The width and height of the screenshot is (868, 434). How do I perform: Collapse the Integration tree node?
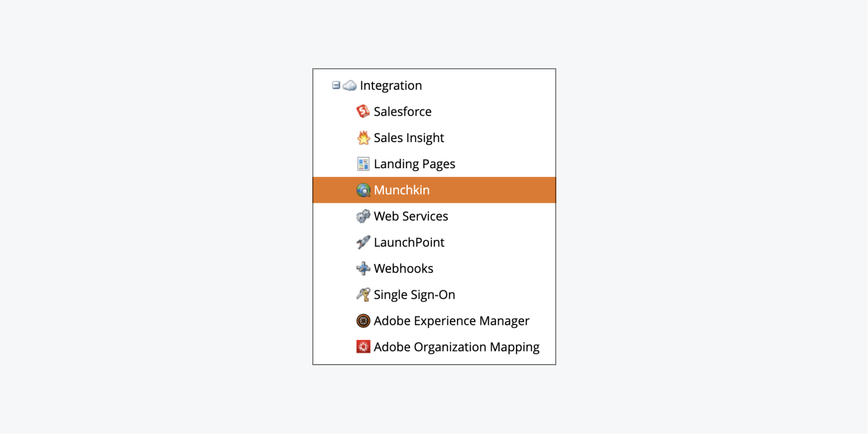click(x=335, y=86)
